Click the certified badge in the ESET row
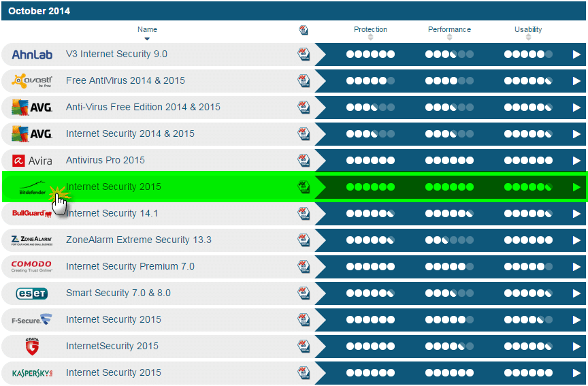The height and width of the screenshot is (386, 588). click(x=304, y=293)
